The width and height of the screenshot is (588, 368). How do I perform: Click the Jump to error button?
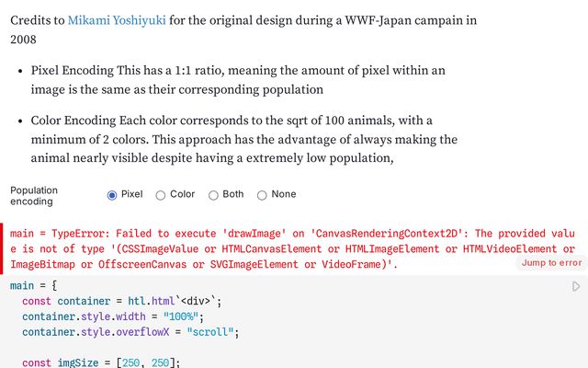click(551, 263)
